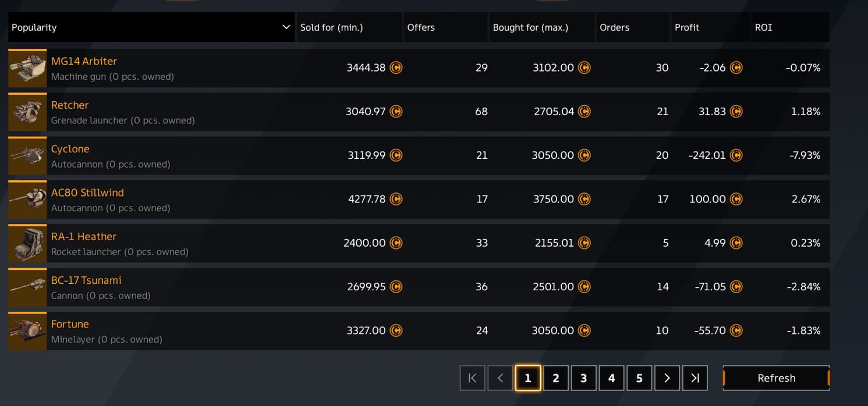Click the Refresh button

[776, 378]
